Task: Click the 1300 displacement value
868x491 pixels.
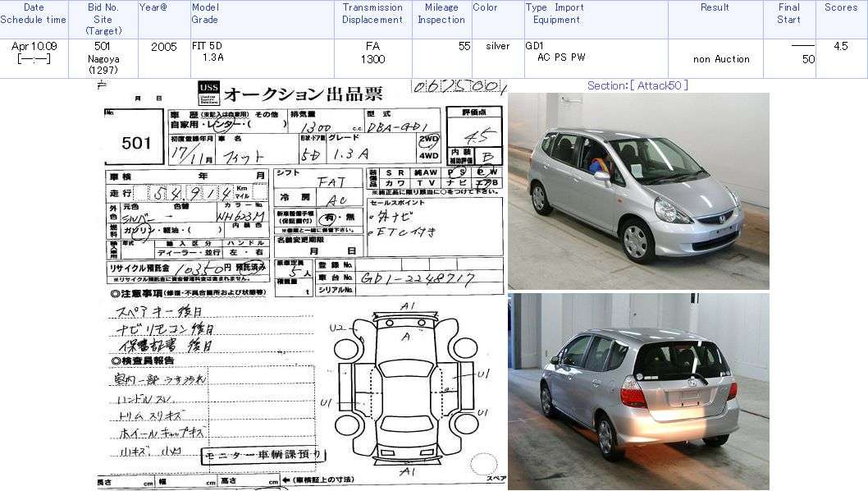Action: tap(372, 59)
